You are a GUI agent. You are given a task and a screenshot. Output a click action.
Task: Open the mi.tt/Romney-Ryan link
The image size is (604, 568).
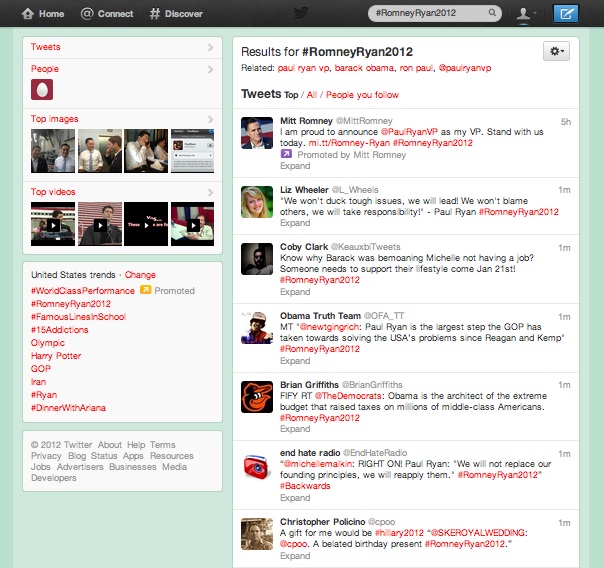point(349,143)
